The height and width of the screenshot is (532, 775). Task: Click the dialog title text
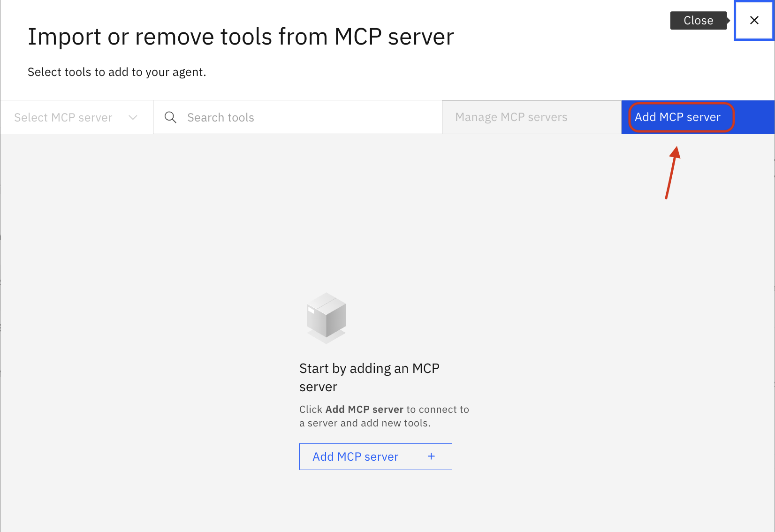[x=241, y=36]
